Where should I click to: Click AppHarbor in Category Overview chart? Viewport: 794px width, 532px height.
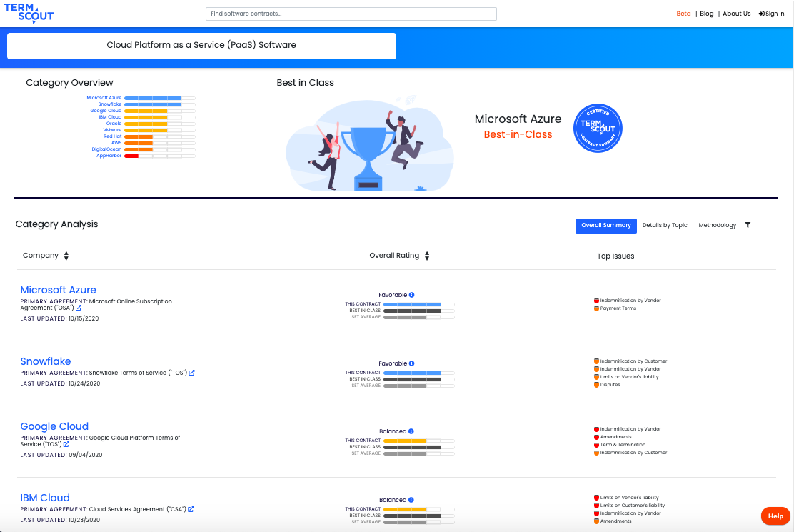click(x=109, y=156)
